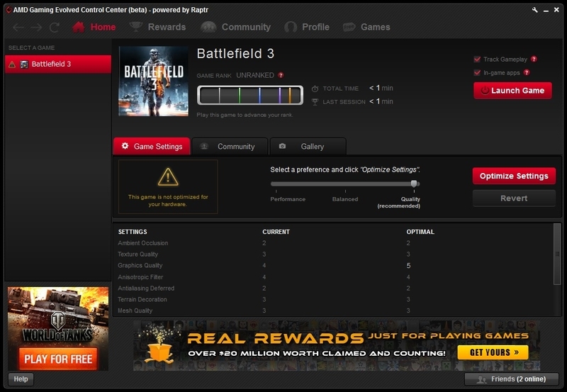This screenshot has width=567, height=392.
Task: Click the settings list scrollbar
Action: tap(557, 254)
